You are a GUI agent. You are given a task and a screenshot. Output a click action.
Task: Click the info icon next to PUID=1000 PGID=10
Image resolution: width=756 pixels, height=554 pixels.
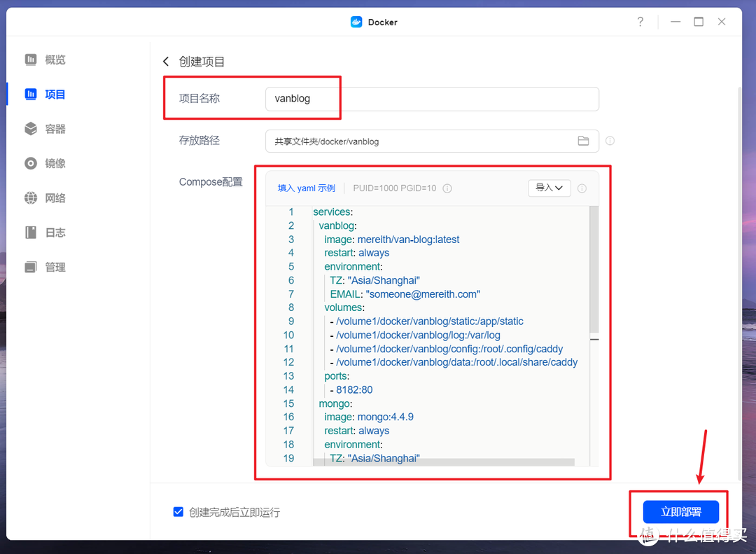[447, 188]
